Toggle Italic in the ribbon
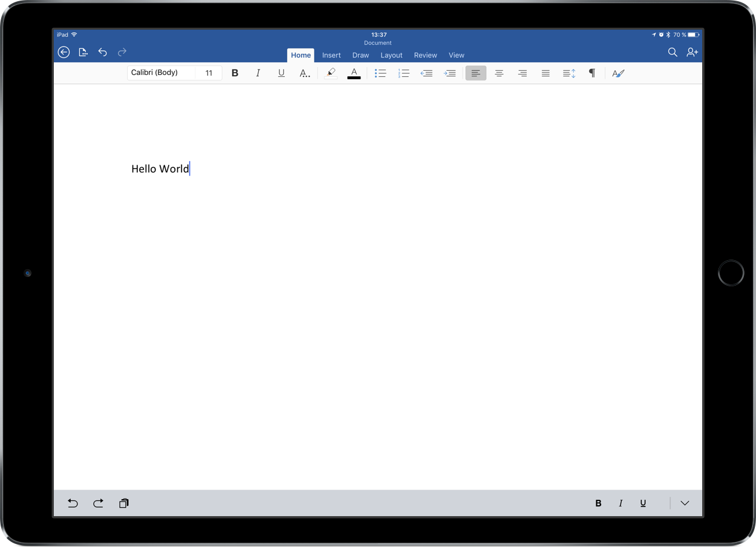 tap(258, 73)
